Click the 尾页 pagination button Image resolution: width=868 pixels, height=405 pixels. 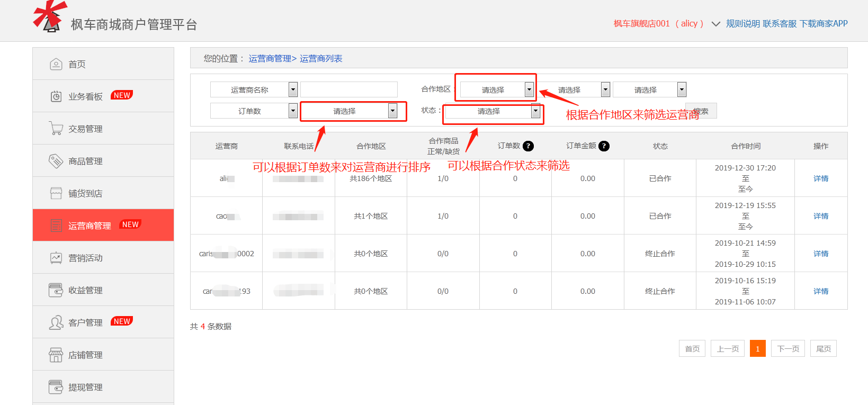[824, 348]
